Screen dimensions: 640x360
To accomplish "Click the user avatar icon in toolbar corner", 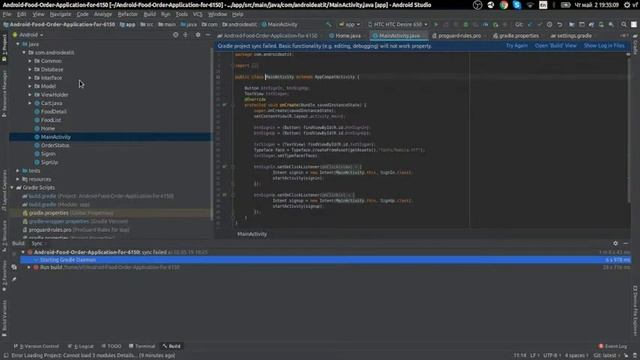I will 633,24.
